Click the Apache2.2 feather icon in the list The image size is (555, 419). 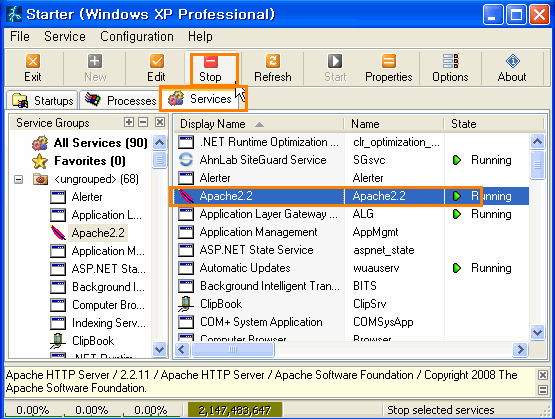(186, 196)
